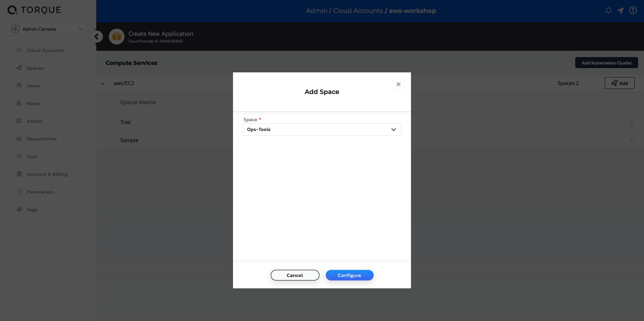Open the Space dropdown showing Ops-Tools

[x=322, y=129]
